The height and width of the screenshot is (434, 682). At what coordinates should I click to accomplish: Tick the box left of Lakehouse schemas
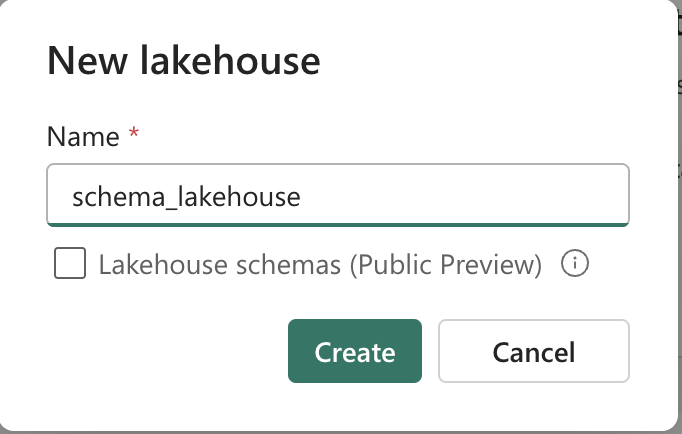70,265
